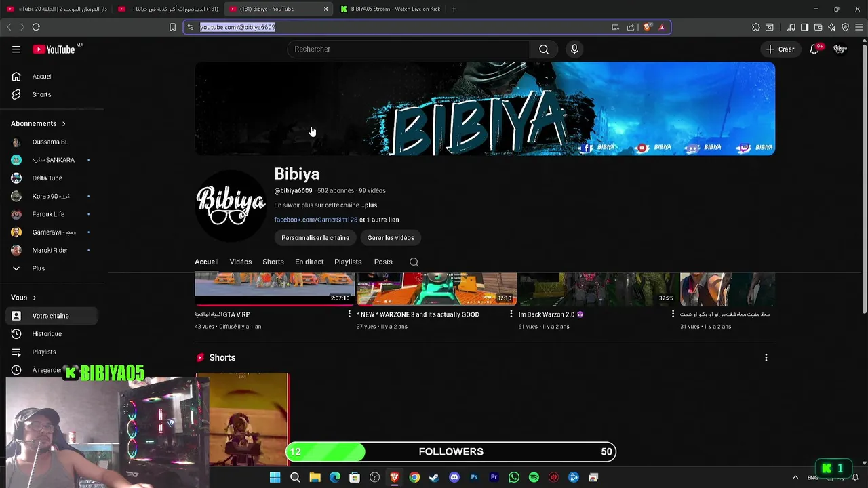Click in the Rechercher search field

[x=409, y=49]
